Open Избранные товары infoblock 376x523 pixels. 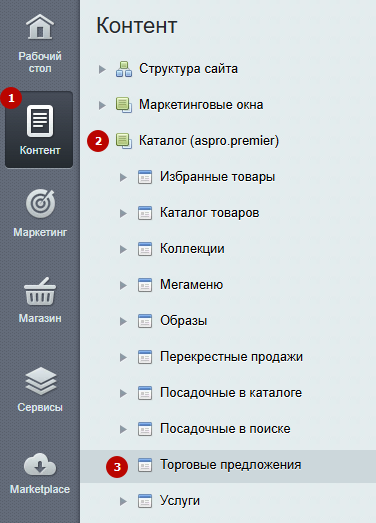[x=218, y=177]
